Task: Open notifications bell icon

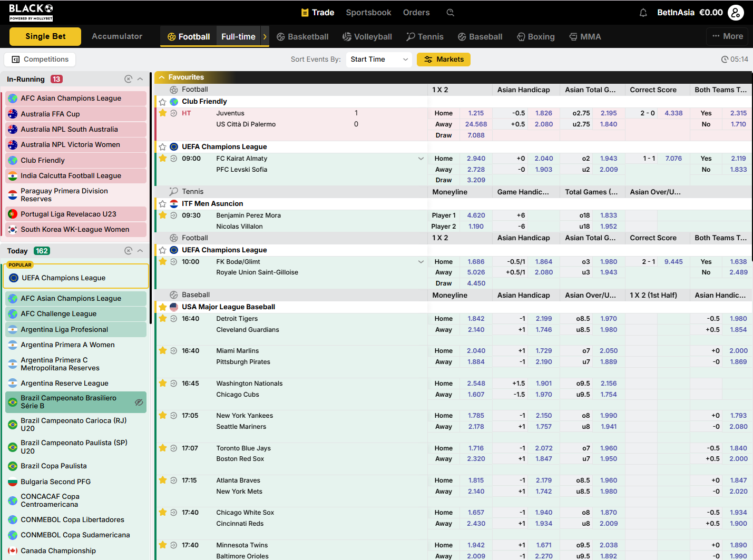Action: click(643, 13)
